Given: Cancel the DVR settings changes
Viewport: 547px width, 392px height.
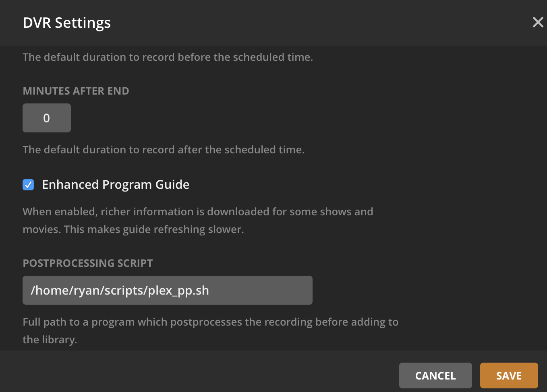Looking at the screenshot, I should tap(435, 375).
